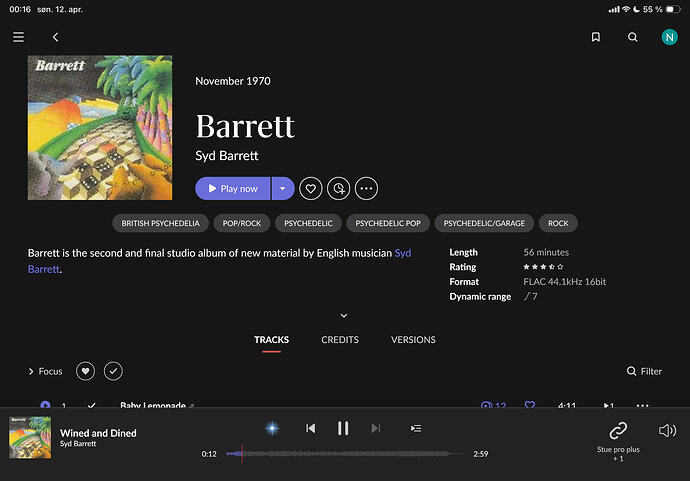Open zone grouping link Stue pro plus
The height and width of the screenshot is (481, 690).
tap(618, 441)
